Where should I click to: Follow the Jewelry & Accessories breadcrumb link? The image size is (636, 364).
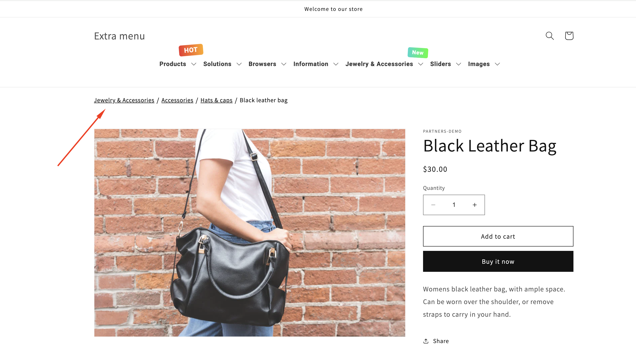coord(124,100)
